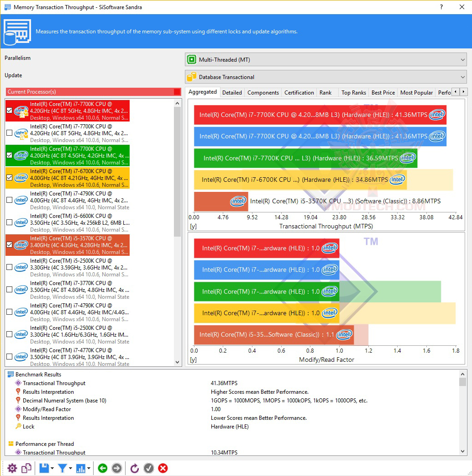The height and width of the screenshot is (476, 472).
Task: Click the processor list scroll up arrow
Action: tap(178, 103)
